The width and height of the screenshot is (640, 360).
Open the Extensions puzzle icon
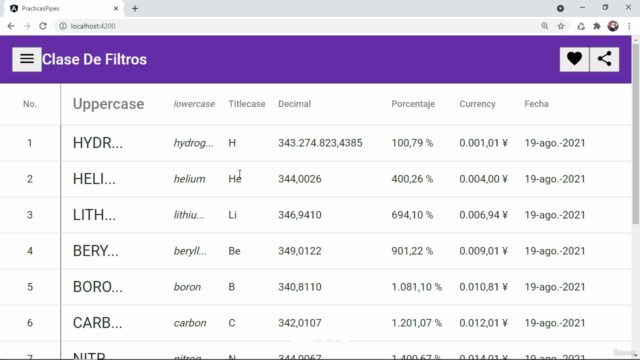click(597, 26)
